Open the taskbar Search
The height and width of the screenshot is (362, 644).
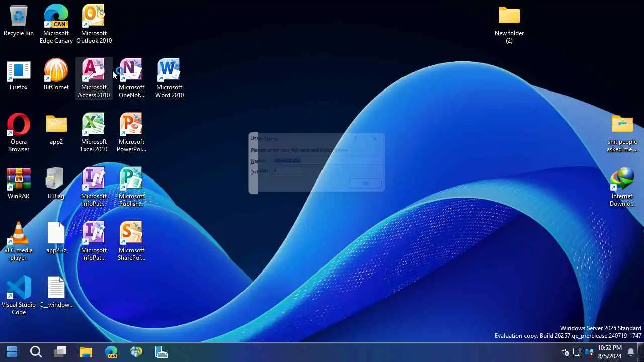click(x=36, y=352)
